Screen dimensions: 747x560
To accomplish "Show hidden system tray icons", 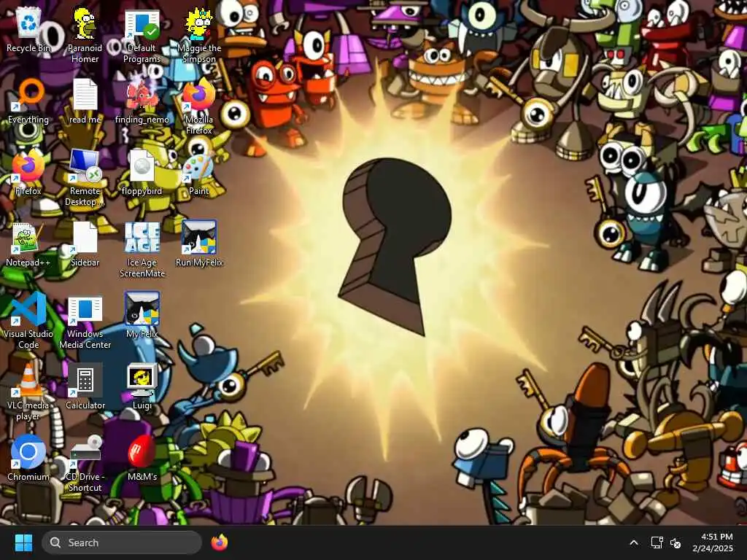I will pyautogui.click(x=634, y=542).
